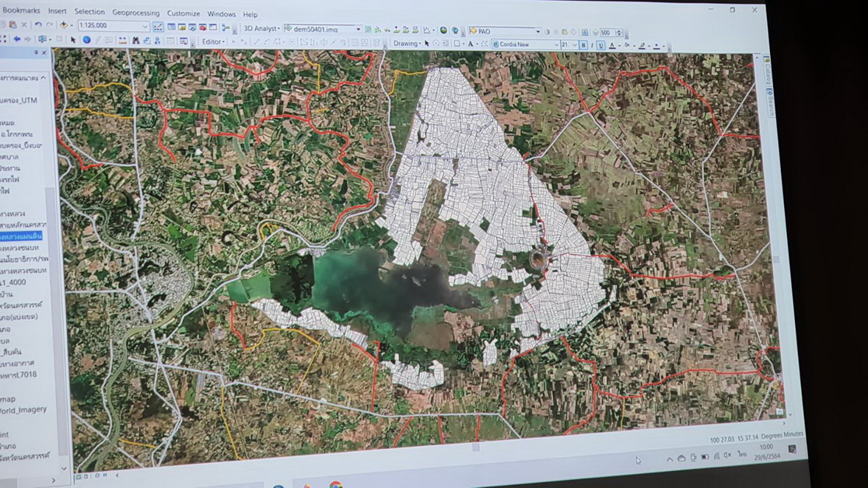This screenshot has width=868, height=488.
Task: Select the layer ending in _UTM
Action: pyautogui.click(x=19, y=101)
